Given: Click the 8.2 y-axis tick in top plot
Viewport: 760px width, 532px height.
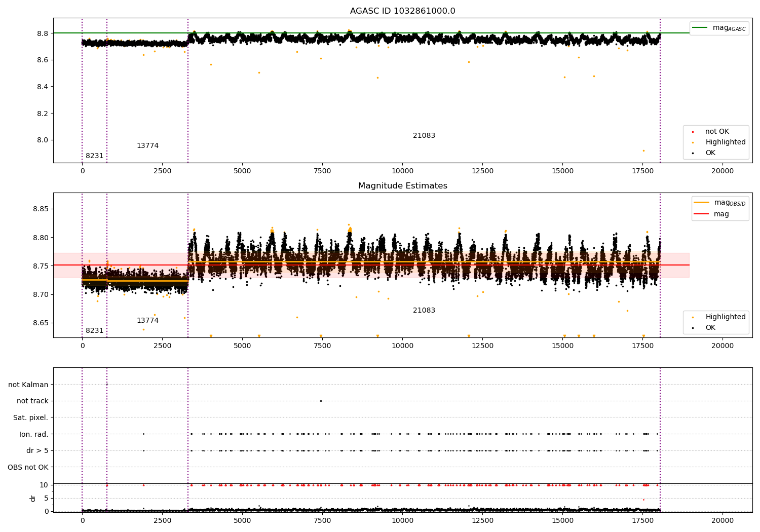Looking at the screenshot, I should click(x=43, y=113).
